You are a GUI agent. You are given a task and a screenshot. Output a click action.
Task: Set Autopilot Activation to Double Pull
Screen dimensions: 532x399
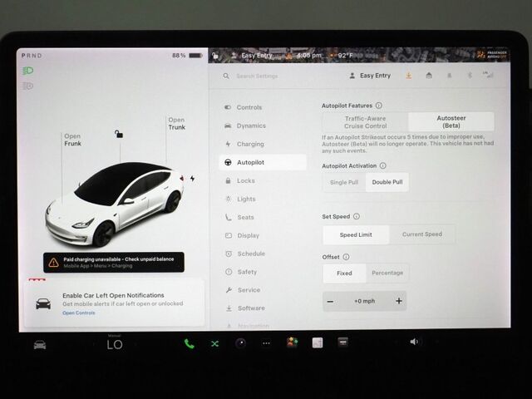click(x=387, y=182)
